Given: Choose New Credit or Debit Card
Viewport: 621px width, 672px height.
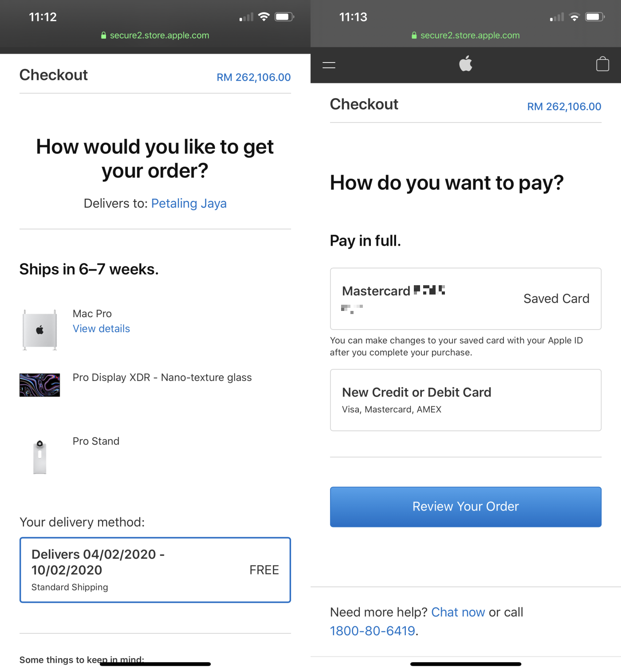Looking at the screenshot, I should 466,400.
